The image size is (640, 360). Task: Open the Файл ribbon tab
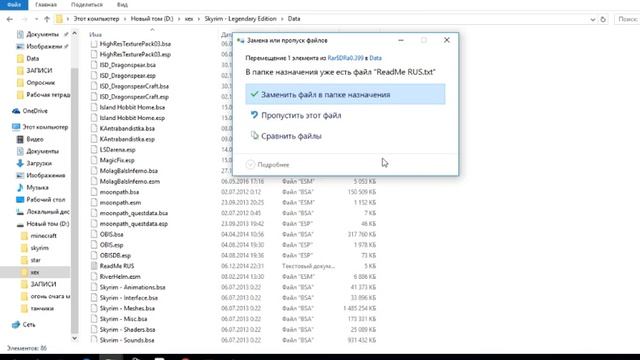click(14, 4)
